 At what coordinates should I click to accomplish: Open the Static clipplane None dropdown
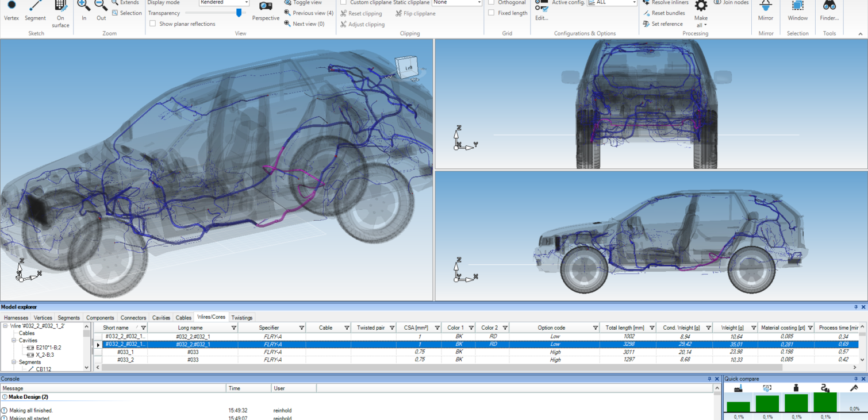tap(457, 3)
